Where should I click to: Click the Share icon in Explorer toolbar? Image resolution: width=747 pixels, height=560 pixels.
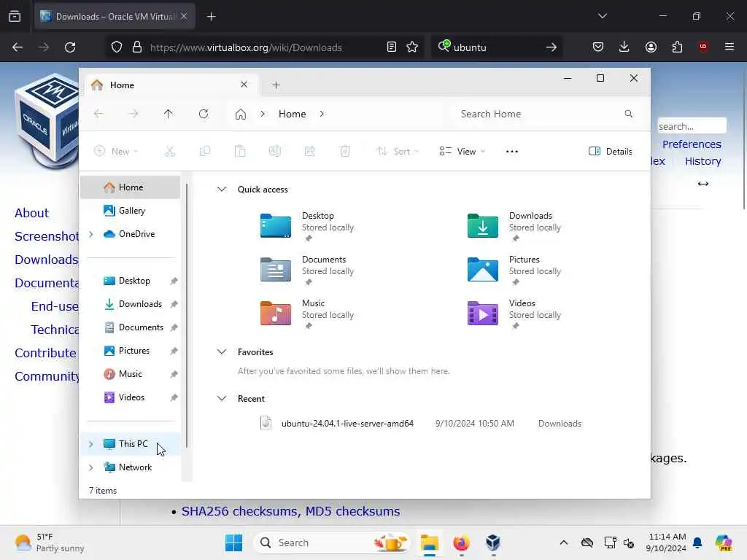[x=309, y=152]
